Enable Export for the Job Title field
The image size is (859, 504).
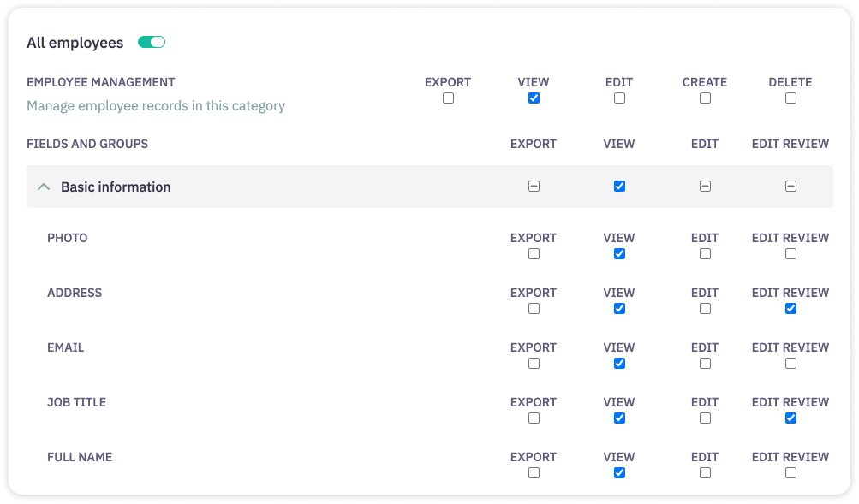[x=534, y=418]
